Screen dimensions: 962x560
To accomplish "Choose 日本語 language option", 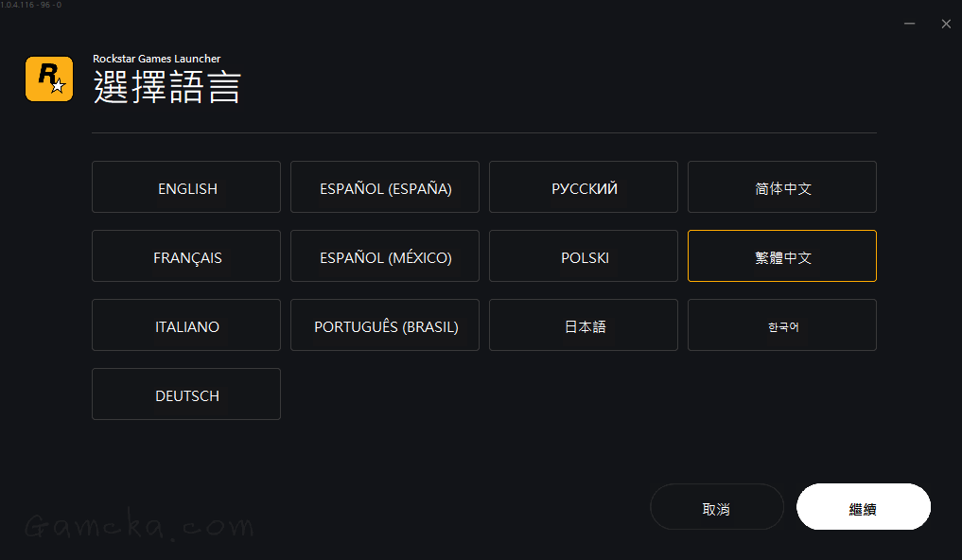I will coord(584,325).
